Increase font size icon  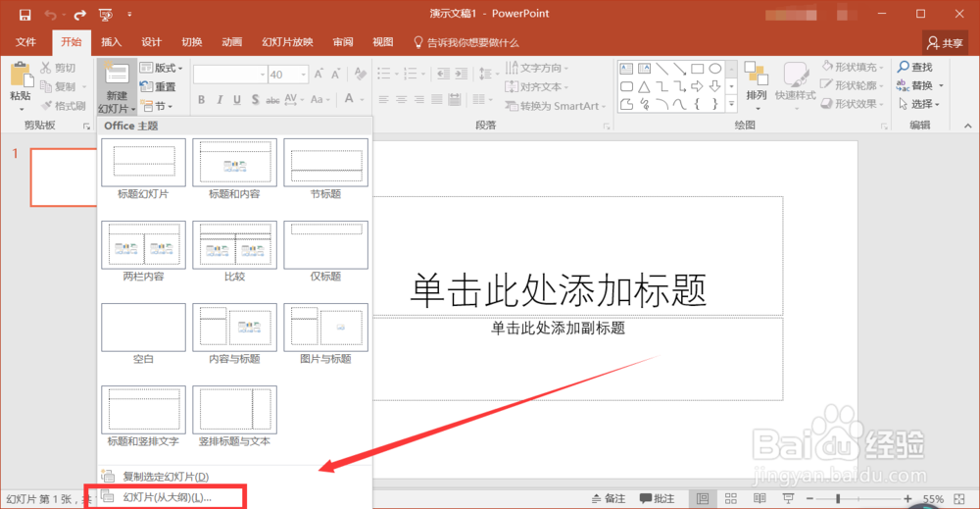tap(318, 75)
